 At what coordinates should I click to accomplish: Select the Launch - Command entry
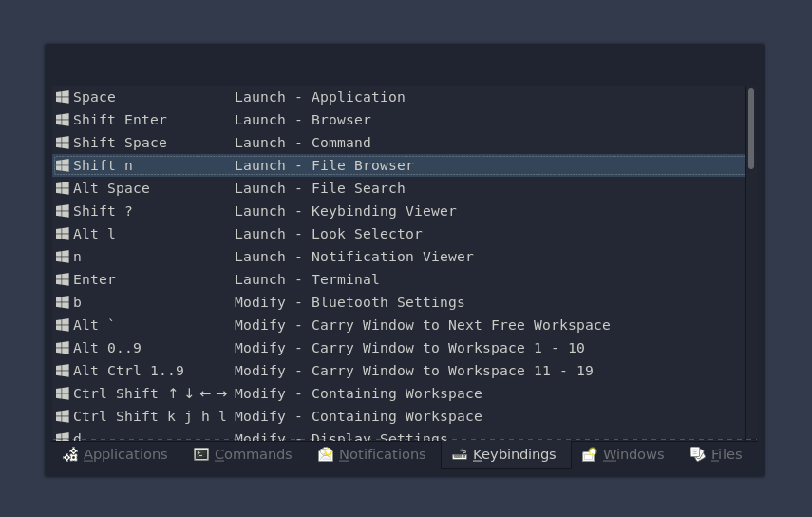[302, 143]
